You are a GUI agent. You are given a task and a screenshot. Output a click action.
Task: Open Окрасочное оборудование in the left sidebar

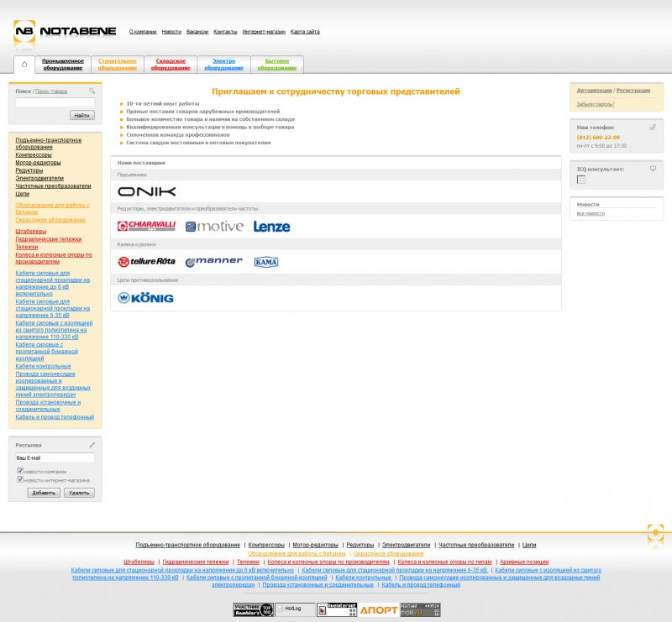[x=50, y=220]
